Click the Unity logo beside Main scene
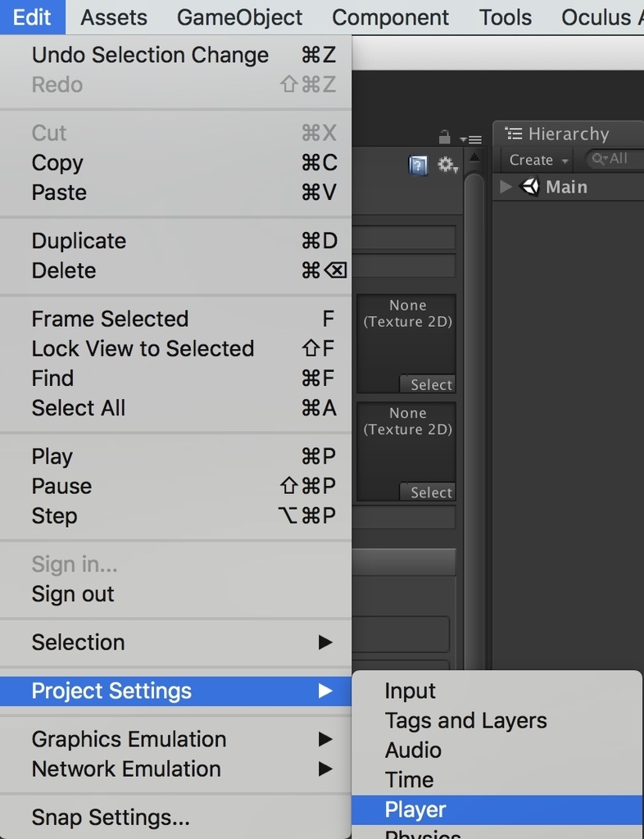This screenshot has height=839, width=644. (x=530, y=187)
